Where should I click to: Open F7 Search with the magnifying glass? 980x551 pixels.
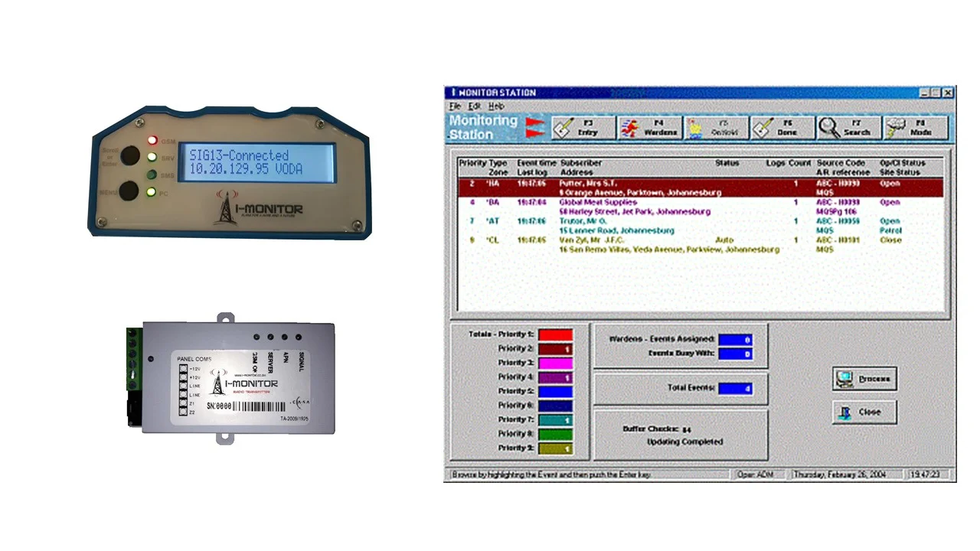[x=848, y=128]
